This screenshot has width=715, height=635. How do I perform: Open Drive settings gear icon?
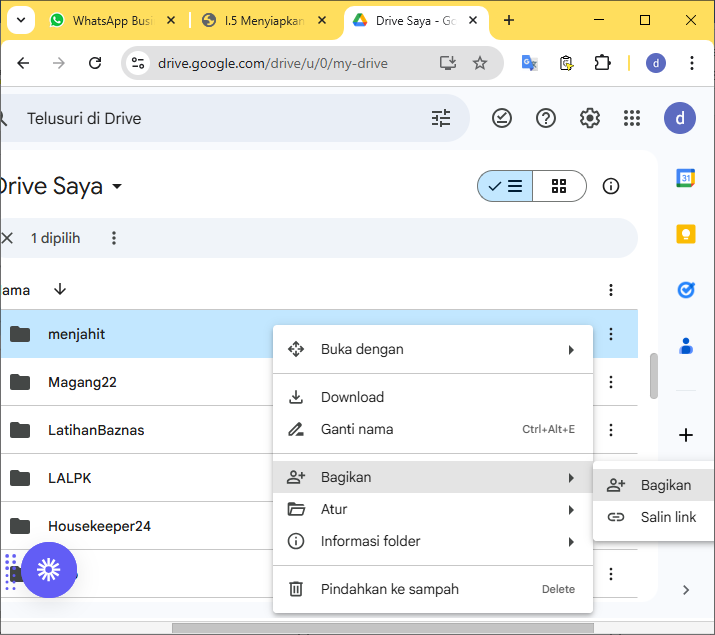[590, 118]
